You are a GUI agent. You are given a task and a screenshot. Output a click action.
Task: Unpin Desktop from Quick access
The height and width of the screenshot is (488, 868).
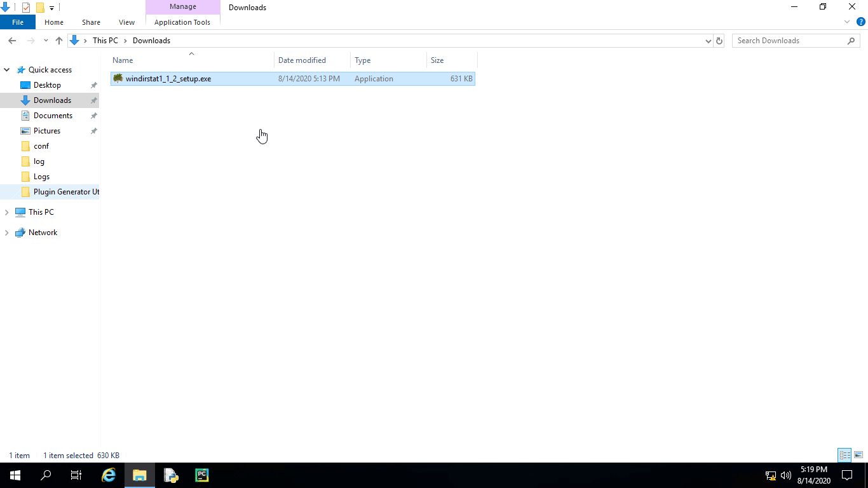(x=93, y=85)
